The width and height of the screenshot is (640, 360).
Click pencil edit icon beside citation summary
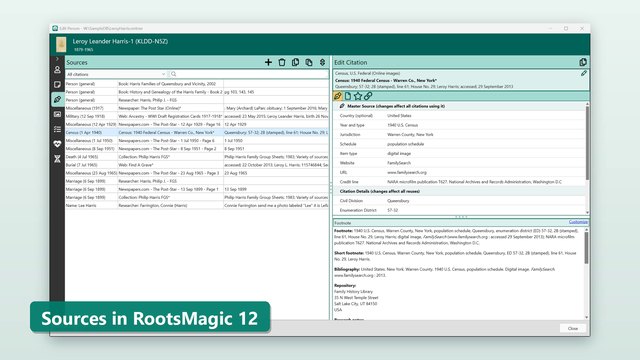click(584, 73)
